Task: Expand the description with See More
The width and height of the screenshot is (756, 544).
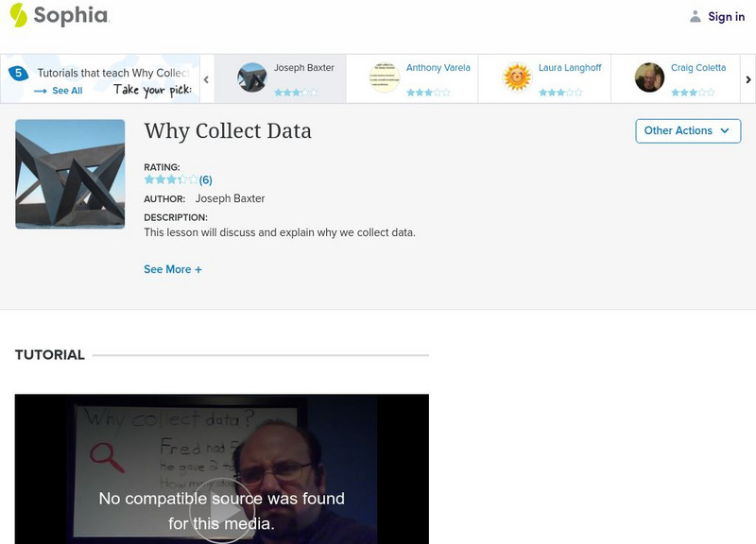Action: click(171, 268)
